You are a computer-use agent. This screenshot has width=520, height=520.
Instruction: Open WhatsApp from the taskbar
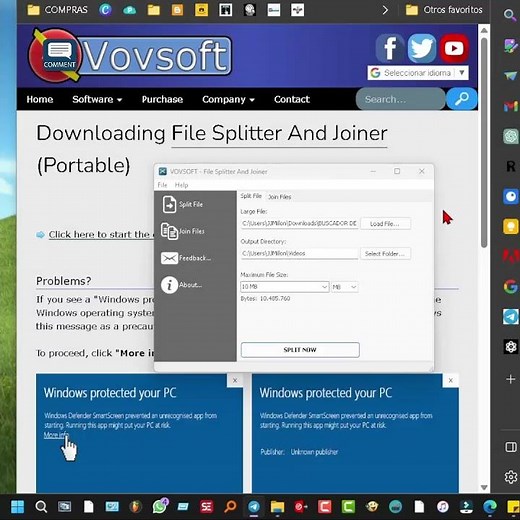coord(160,507)
